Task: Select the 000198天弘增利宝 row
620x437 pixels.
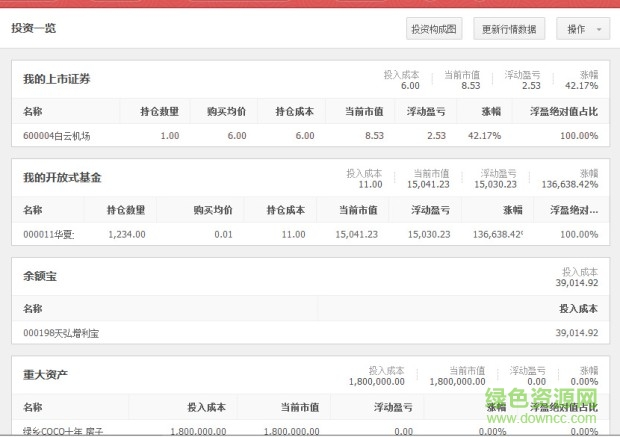Action: [61, 332]
